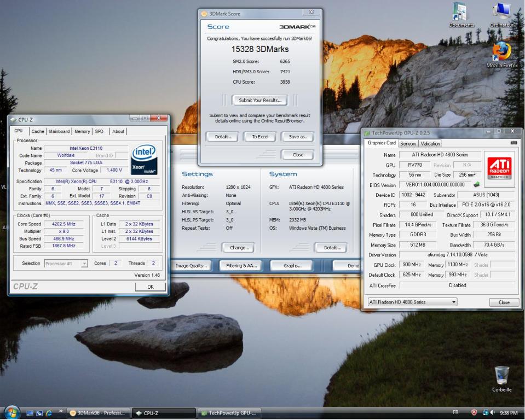Click the GPU-Z title bar icon

click(x=367, y=133)
